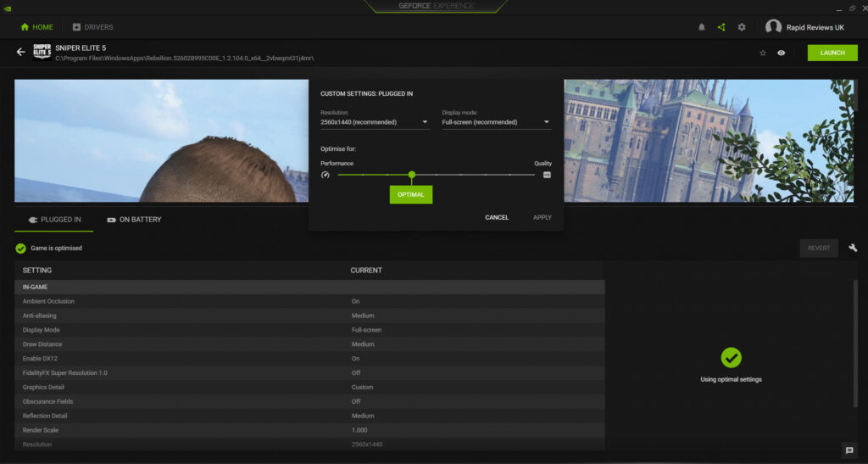The height and width of the screenshot is (464, 868).
Task: Click the OPTIMAL button under slider
Action: point(411,195)
